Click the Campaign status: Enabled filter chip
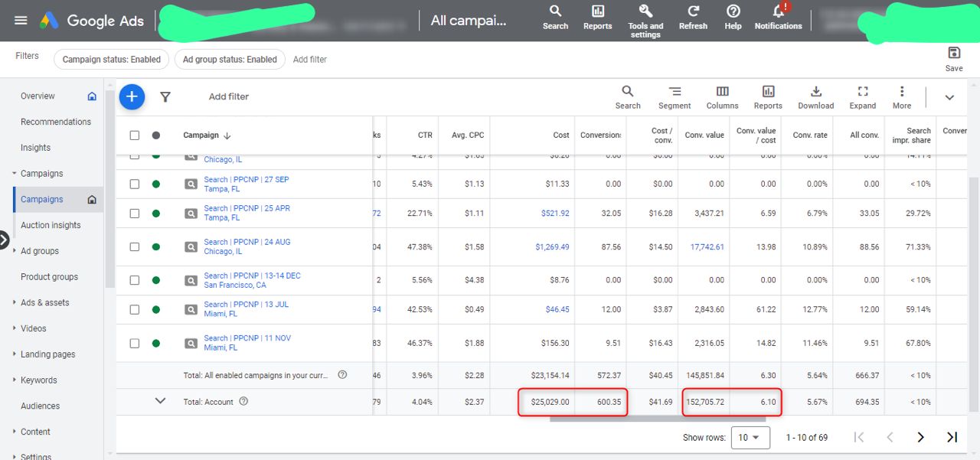This screenshot has width=980, height=460. pyautogui.click(x=112, y=60)
